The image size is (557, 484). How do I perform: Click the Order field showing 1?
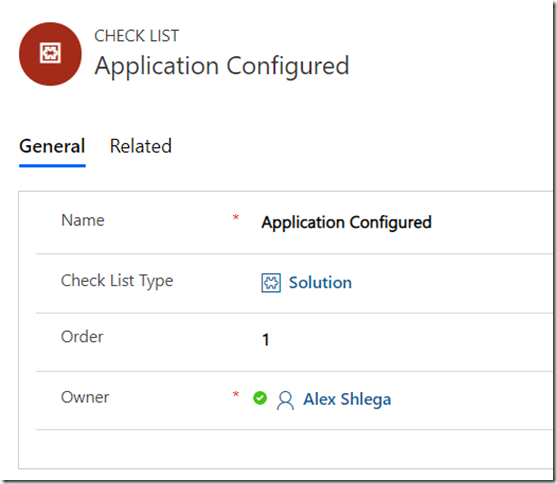coord(405,340)
